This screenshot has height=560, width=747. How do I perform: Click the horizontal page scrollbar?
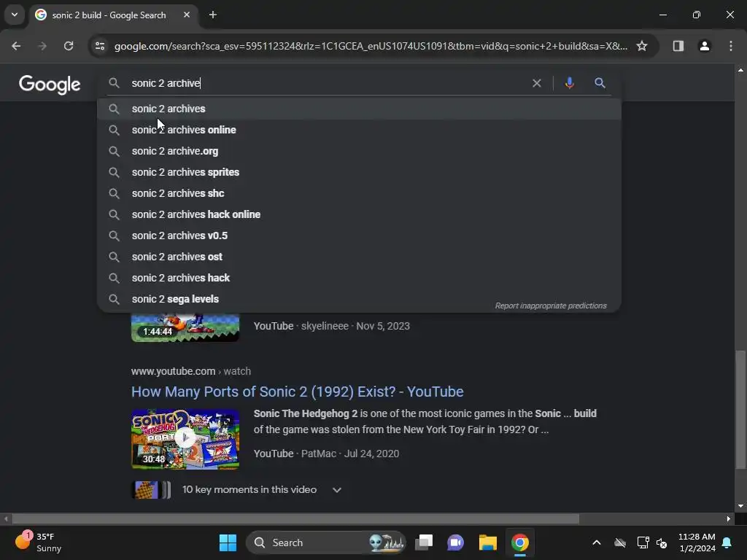[295, 519]
